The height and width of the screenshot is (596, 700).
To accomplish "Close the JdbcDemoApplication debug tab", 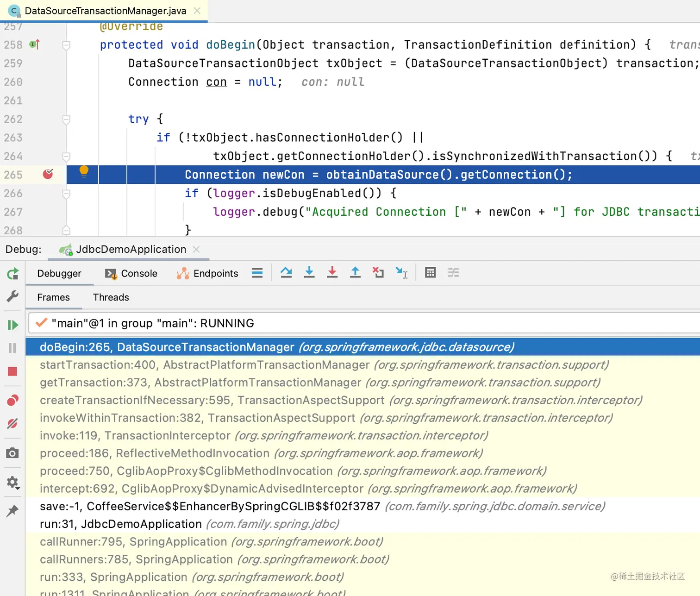I will (196, 249).
